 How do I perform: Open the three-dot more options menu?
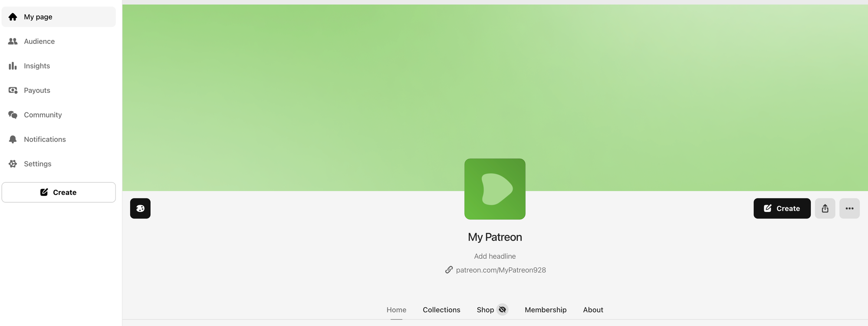coord(849,208)
